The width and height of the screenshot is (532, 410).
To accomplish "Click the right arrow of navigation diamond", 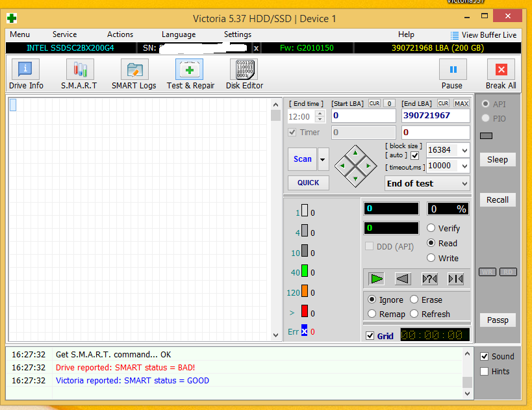I will [x=368, y=166].
